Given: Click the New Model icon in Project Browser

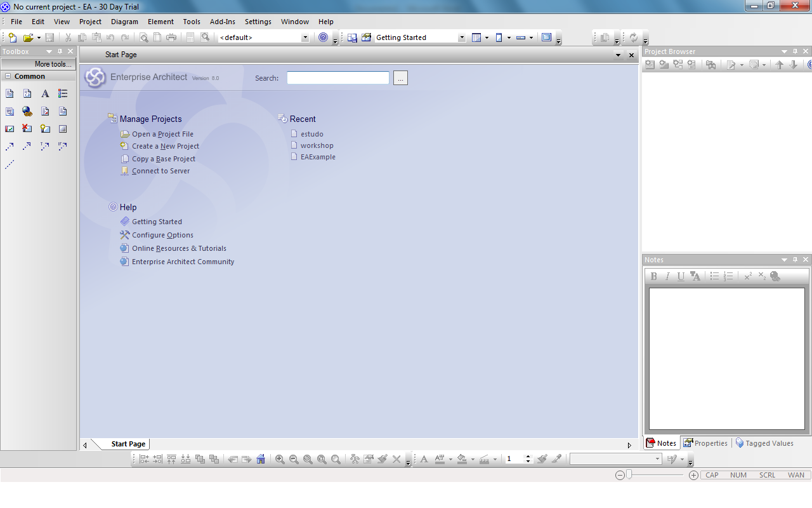Looking at the screenshot, I should pyautogui.click(x=650, y=65).
